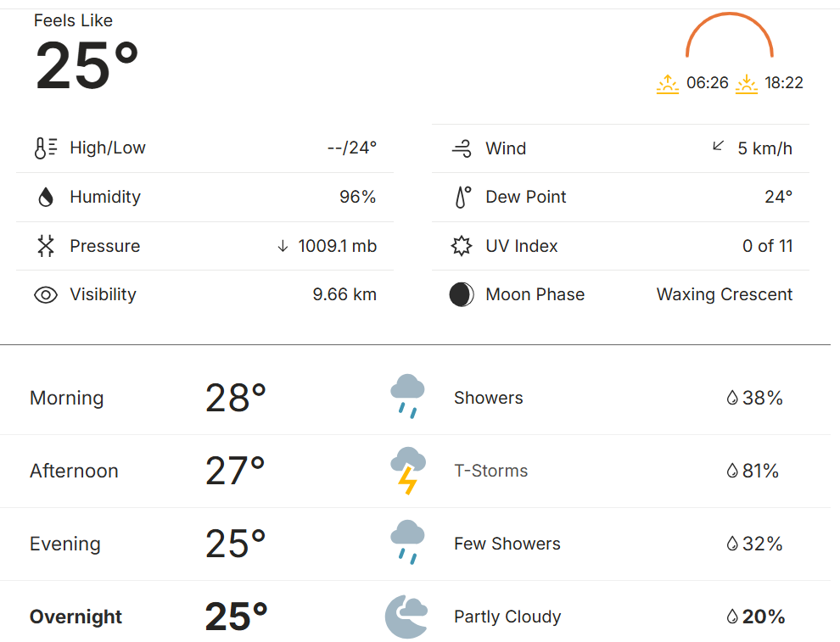The width and height of the screenshot is (840, 642).
Task: Click the Waxing Crescent text
Action: point(724,294)
